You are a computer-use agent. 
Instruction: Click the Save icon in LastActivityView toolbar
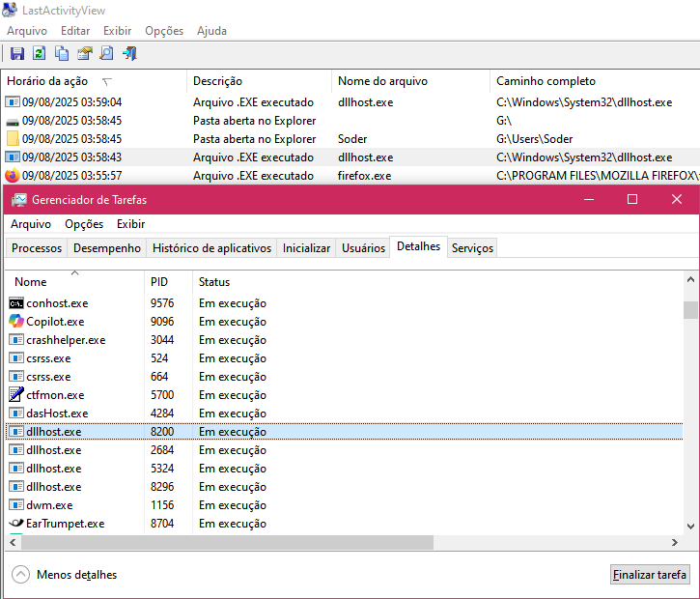tap(17, 53)
